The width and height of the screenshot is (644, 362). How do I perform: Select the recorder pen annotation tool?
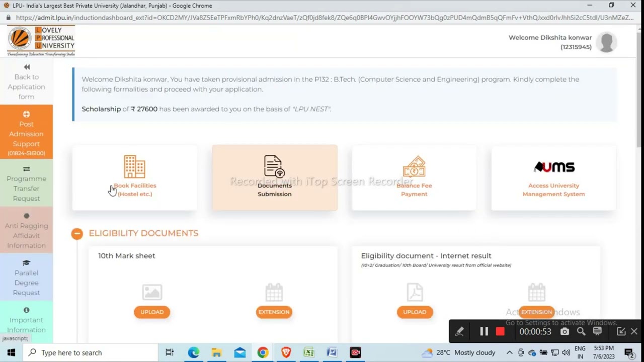pos(459,331)
